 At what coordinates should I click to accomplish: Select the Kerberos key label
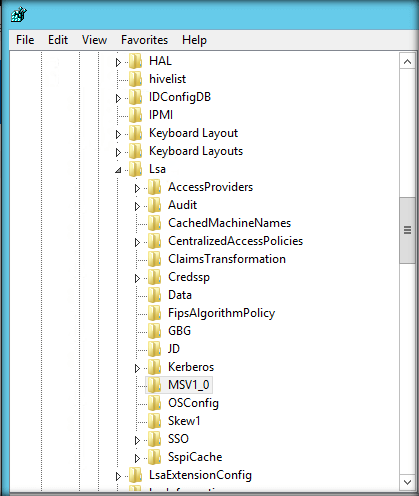click(x=191, y=367)
